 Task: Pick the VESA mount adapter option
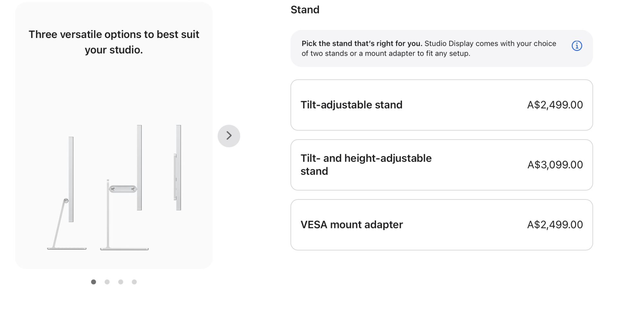tap(441, 225)
